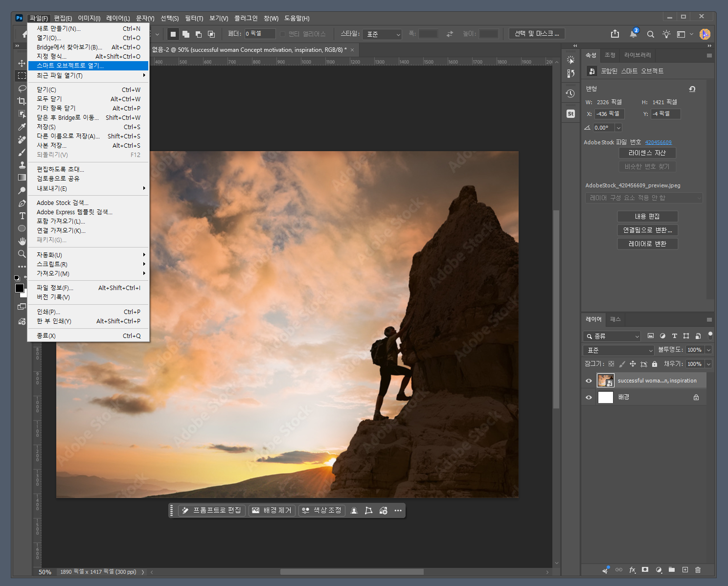The width and height of the screenshot is (728, 586).
Task: Click the Share icon in options bar
Action: pos(615,34)
